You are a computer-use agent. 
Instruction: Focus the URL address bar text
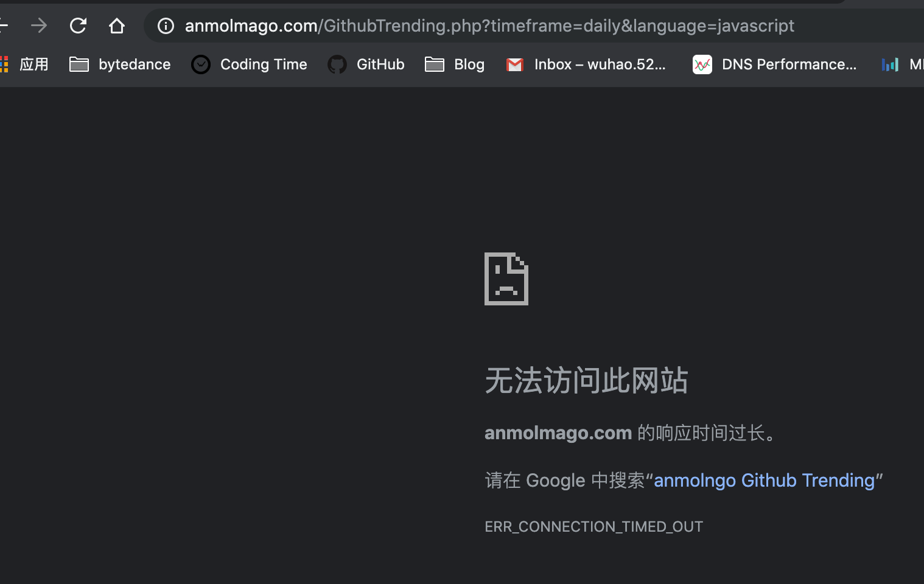click(489, 26)
